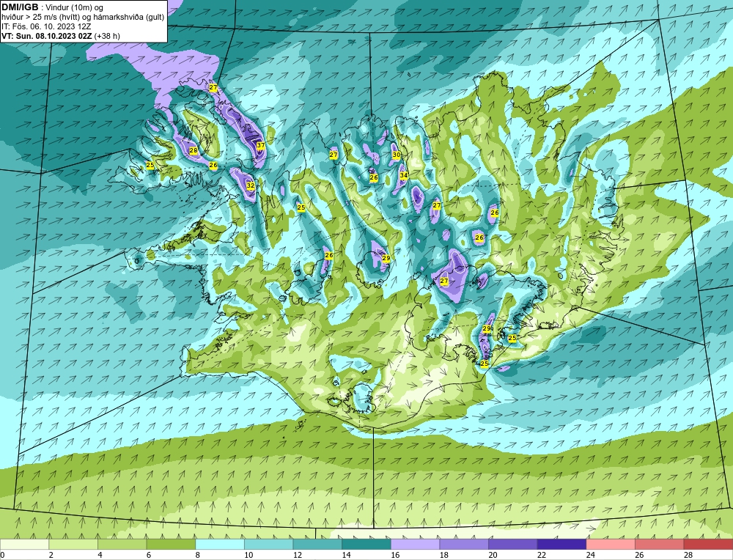Viewport: 733px width, 560px height.
Task: Pick the 2–4 m/s light green legend swatch
Action: 73,544
